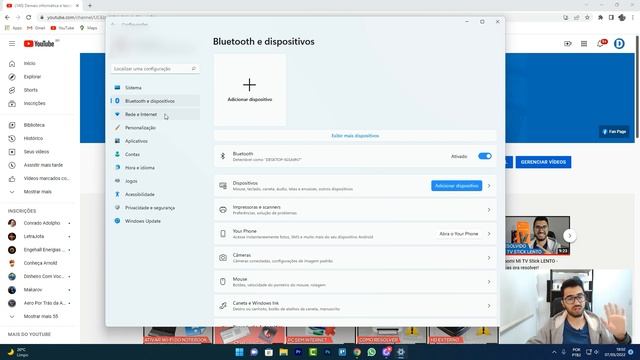Open Conheça Arnold channel subscription

click(x=40, y=263)
